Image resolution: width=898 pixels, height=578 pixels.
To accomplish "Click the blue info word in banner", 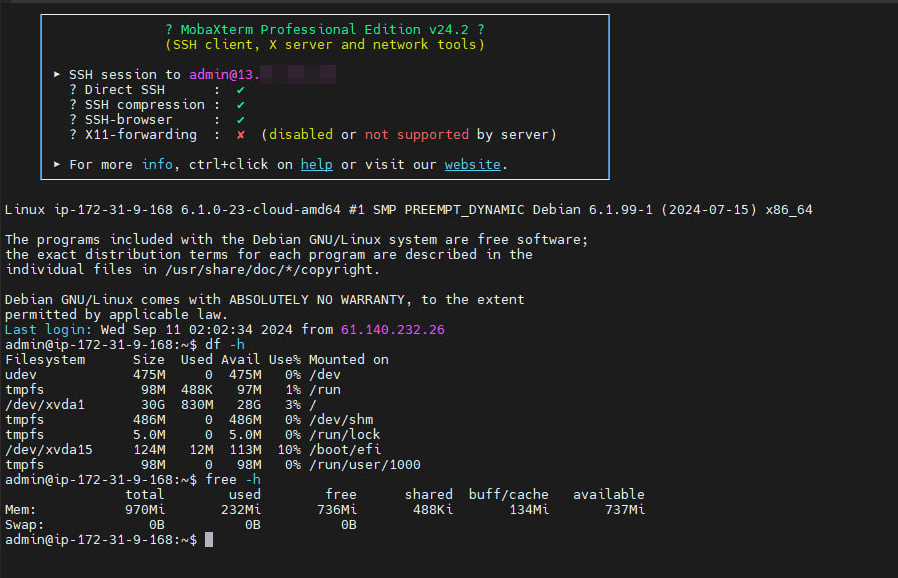I will pyautogui.click(x=157, y=164).
